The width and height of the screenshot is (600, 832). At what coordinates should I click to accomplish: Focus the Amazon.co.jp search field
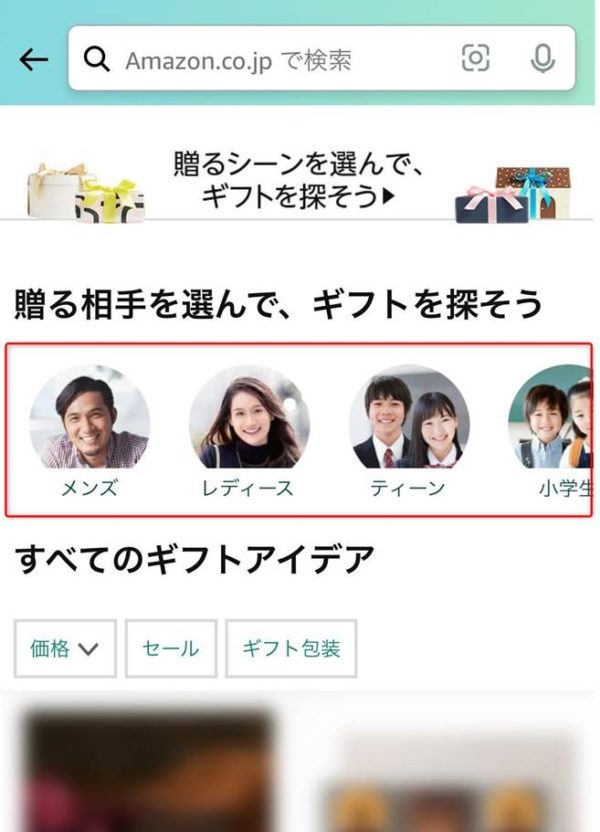click(x=321, y=58)
